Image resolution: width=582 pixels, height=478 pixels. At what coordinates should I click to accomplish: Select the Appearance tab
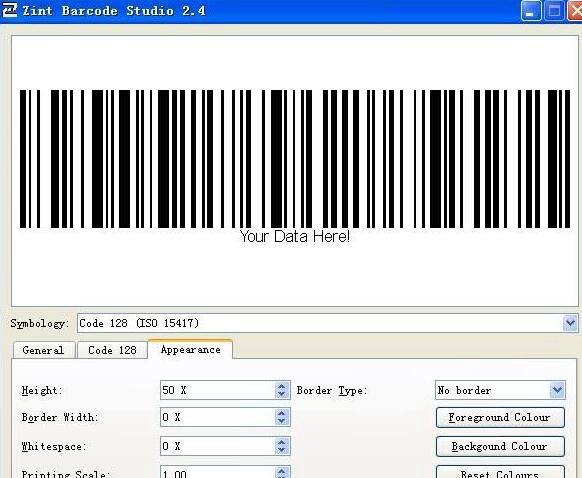coord(190,349)
